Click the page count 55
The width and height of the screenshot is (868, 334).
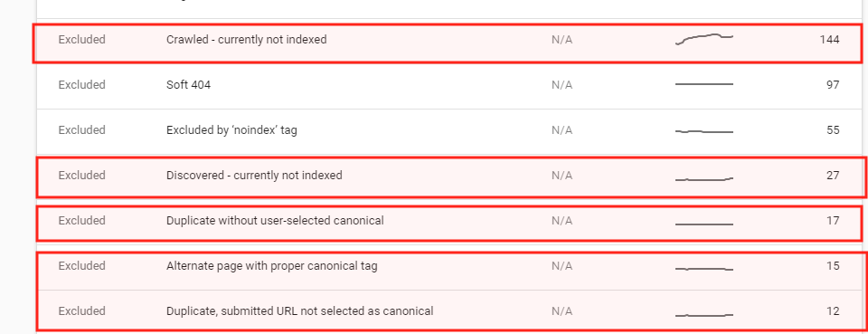[833, 130]
